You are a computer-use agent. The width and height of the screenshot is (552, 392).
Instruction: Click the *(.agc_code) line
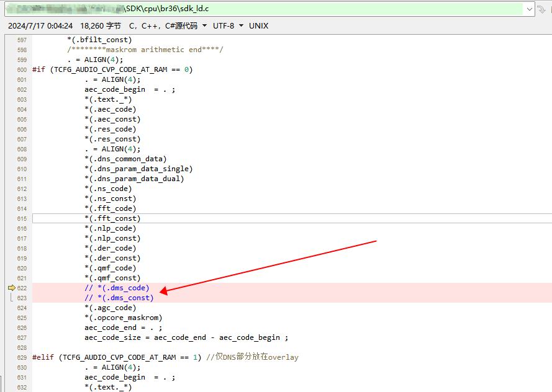tap(110, 308)
